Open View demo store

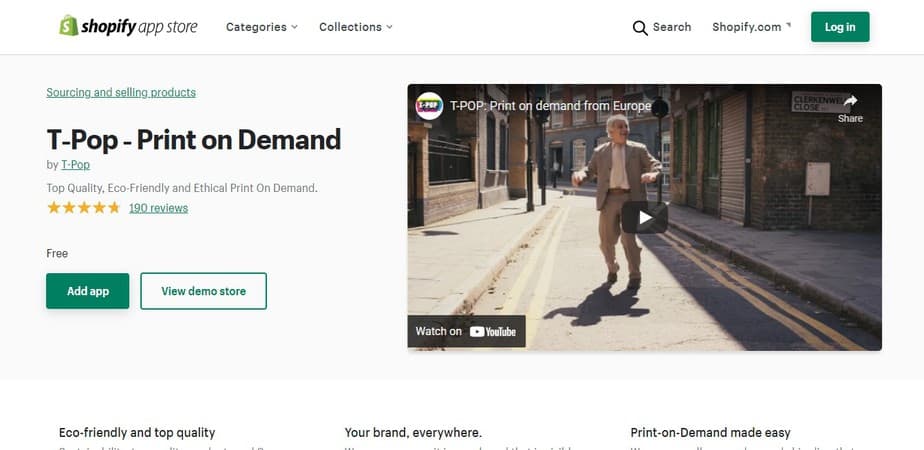pyautogui.click(x=203, y=291)
